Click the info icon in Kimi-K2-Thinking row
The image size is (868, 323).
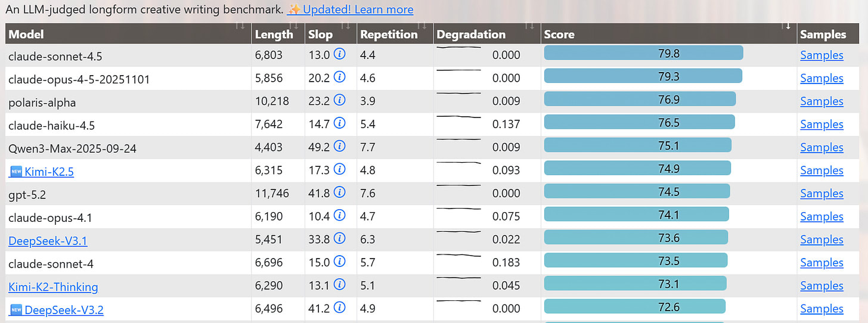point(340,285)
